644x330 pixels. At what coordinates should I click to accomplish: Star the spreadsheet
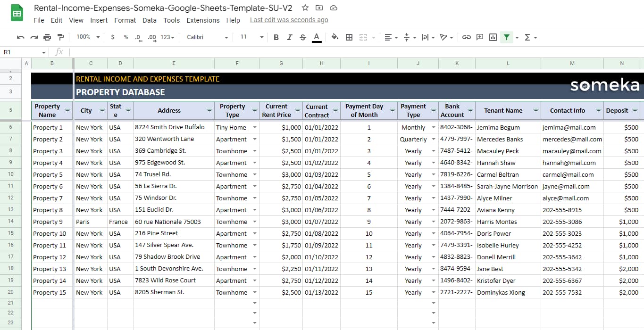pyautogui.click(x=305, y=8)
